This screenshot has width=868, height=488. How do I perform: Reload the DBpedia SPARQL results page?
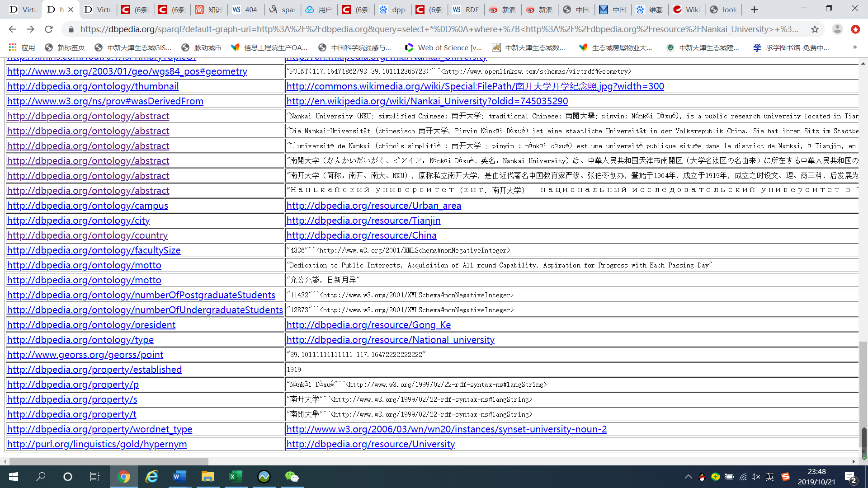[x=48, y=29]
